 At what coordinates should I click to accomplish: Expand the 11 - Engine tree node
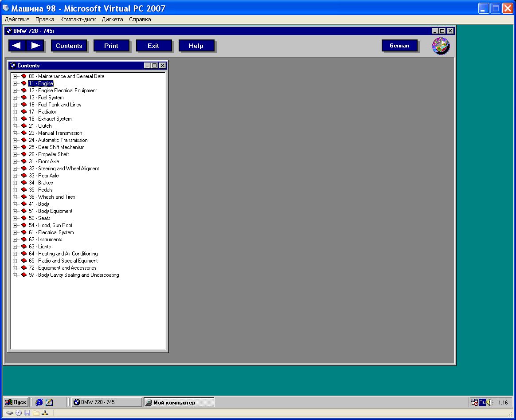tap(15, 83)
